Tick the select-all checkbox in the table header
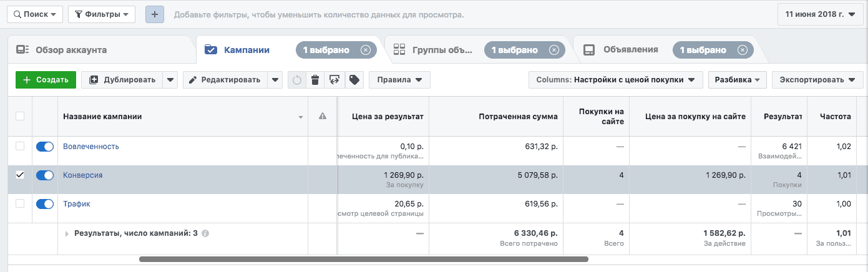The image size is (868, 272). pyautogui.click(x=20, y=116)
